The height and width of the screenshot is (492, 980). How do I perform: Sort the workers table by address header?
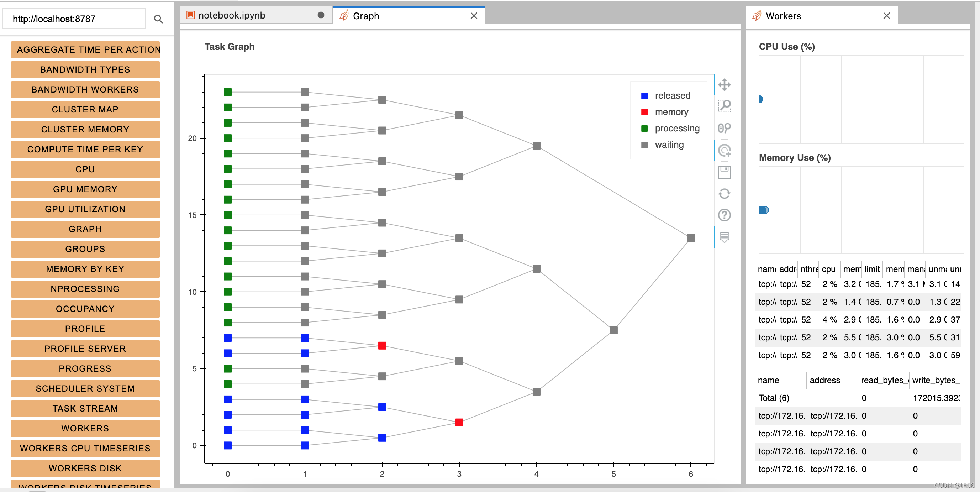(x=824, y=380)
